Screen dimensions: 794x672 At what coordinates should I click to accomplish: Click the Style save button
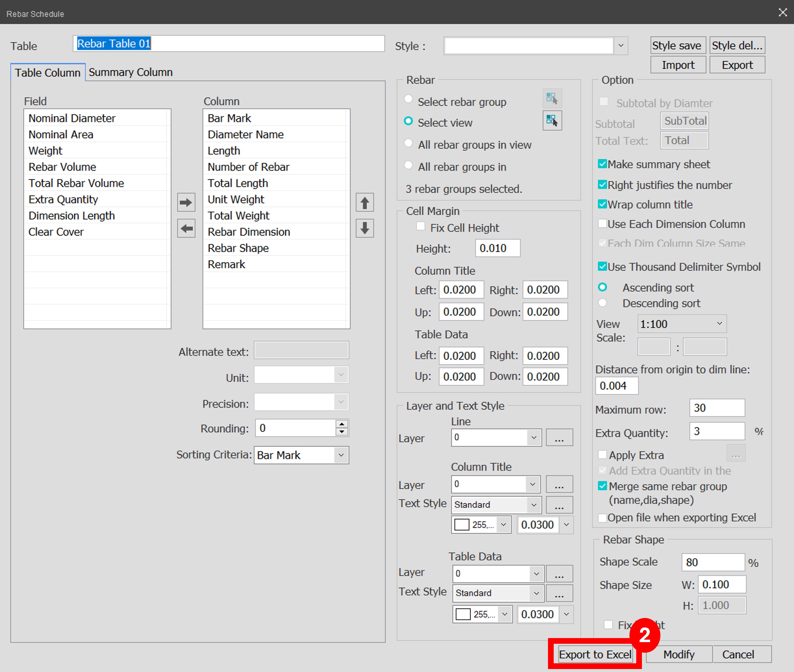[x=678, y=45]
